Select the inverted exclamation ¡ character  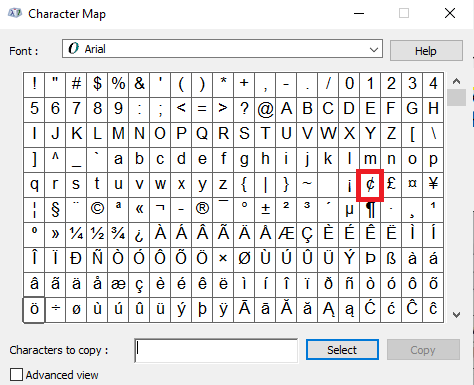(349, 185)
